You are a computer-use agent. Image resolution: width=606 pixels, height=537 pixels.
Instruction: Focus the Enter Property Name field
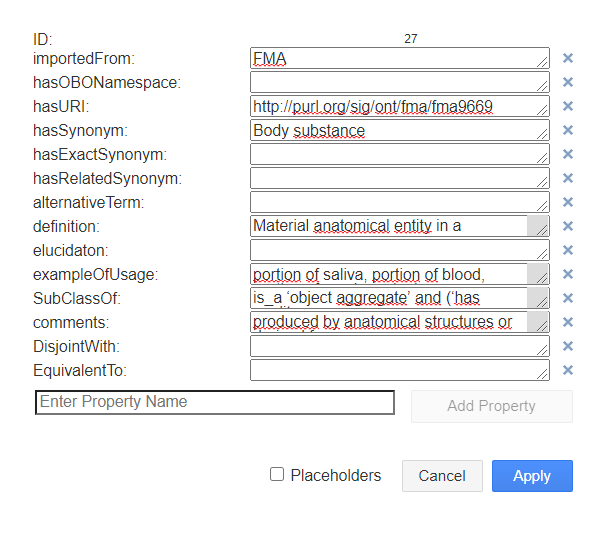(215, 402)
